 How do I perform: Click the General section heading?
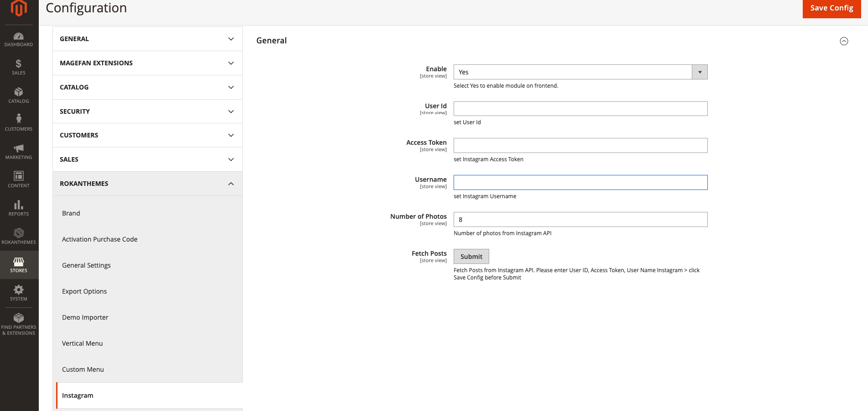pyautogui.click(x=272, y=41)
